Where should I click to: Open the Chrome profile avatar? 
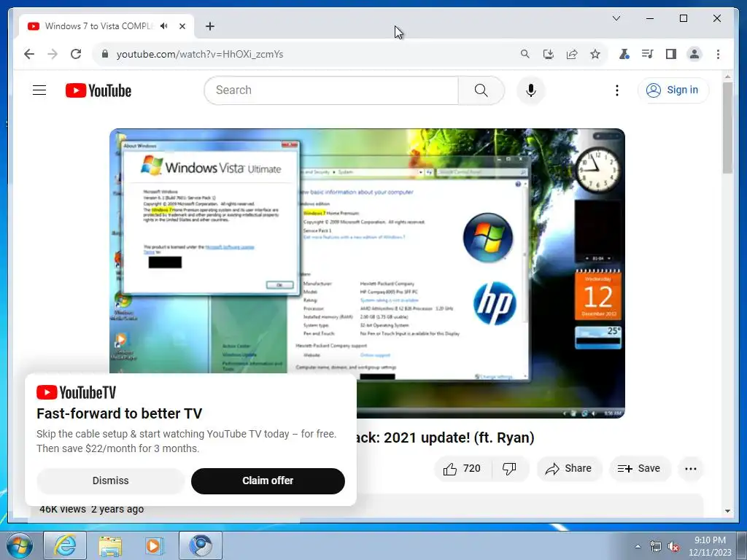[694, 54]
